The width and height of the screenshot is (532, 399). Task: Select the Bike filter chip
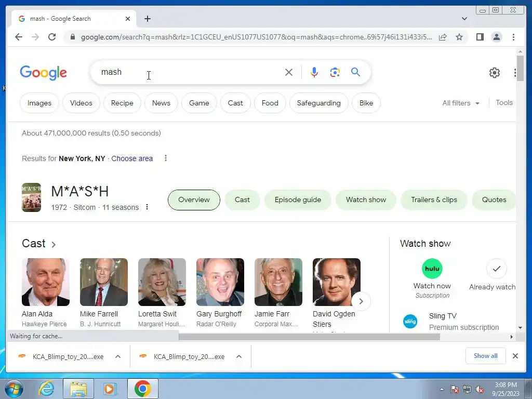click(x=366, y=103)
